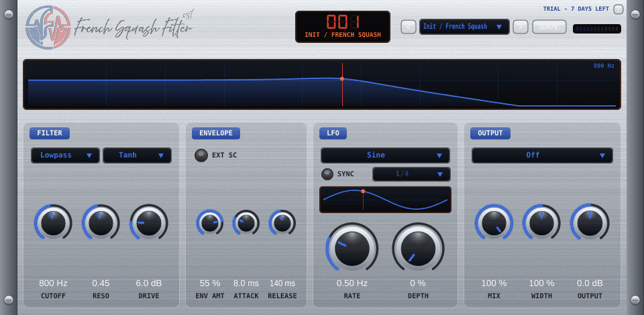Click the WIDTH knob
Image resolution: width=644 pixels, height=315 pixels.
(542, 223)
